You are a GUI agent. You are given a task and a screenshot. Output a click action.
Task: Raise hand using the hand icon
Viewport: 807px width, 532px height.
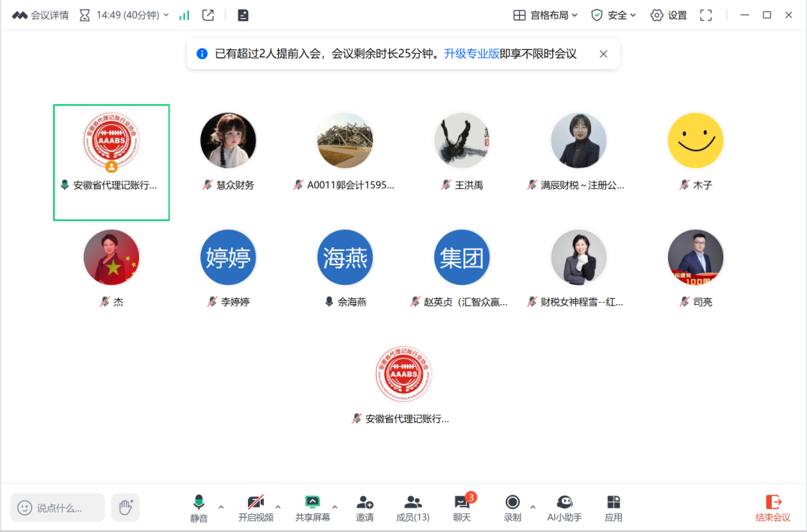[126, 507]
